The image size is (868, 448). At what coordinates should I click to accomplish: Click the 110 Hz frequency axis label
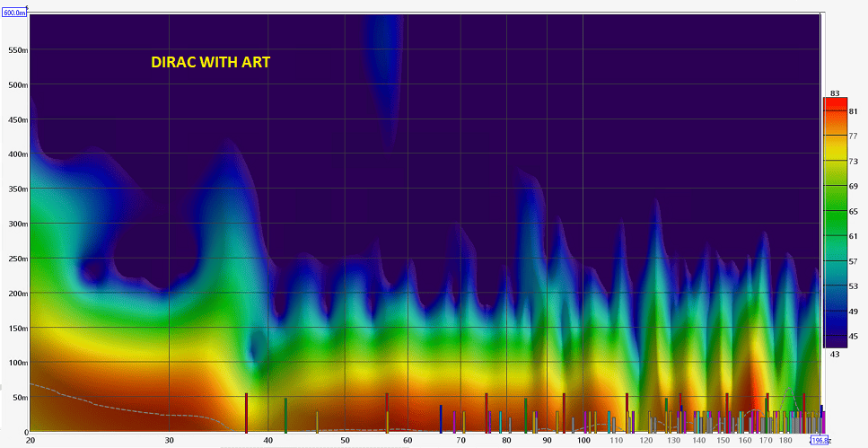(x=616, y=440)
